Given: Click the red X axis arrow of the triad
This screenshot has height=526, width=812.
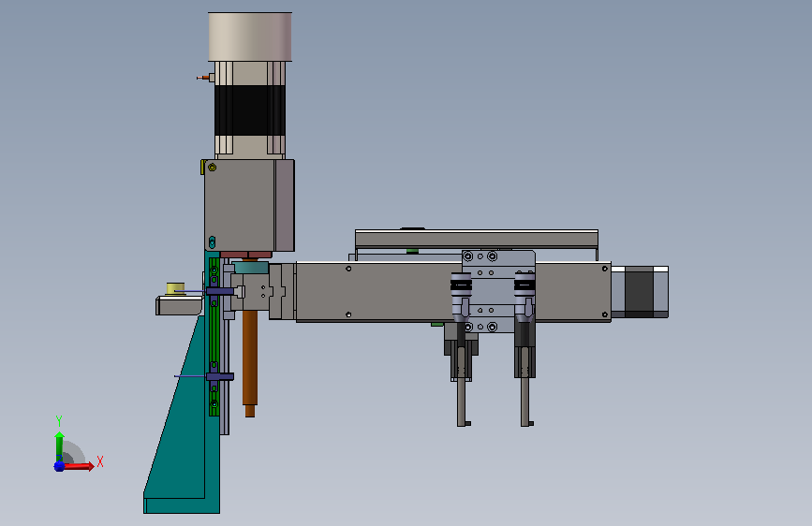Looking at the screenshot, I should pyautogui.click(x=78, y=466).
